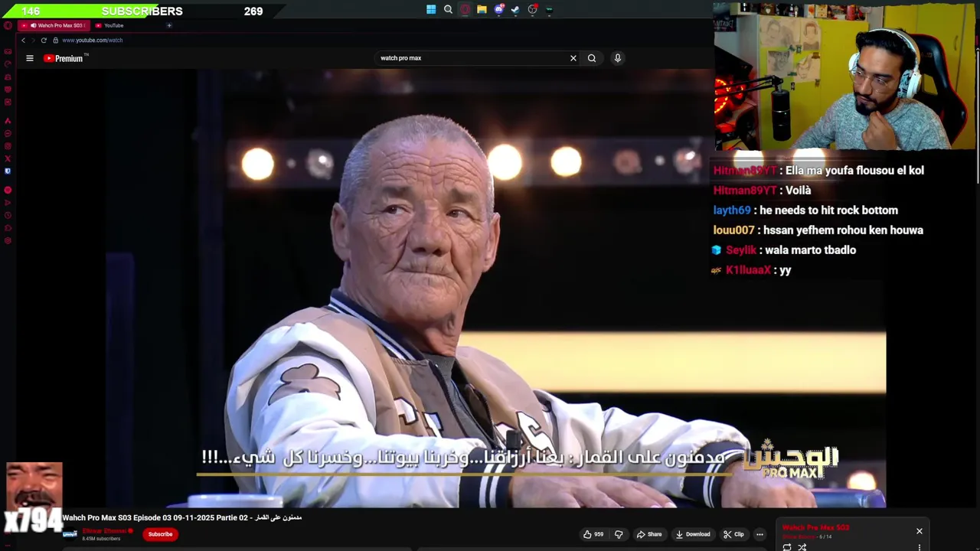Open the Wahch Pro Max S03 playlist title
This screenshot has height=551, width=980.
click(x=815, y=527)
